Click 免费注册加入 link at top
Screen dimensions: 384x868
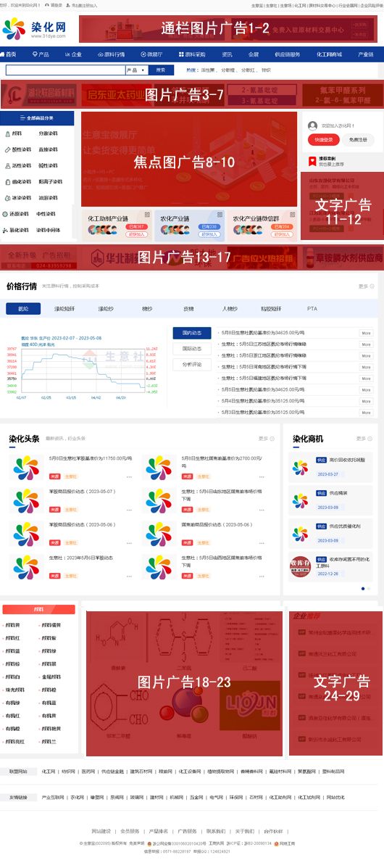pos(85,5)
